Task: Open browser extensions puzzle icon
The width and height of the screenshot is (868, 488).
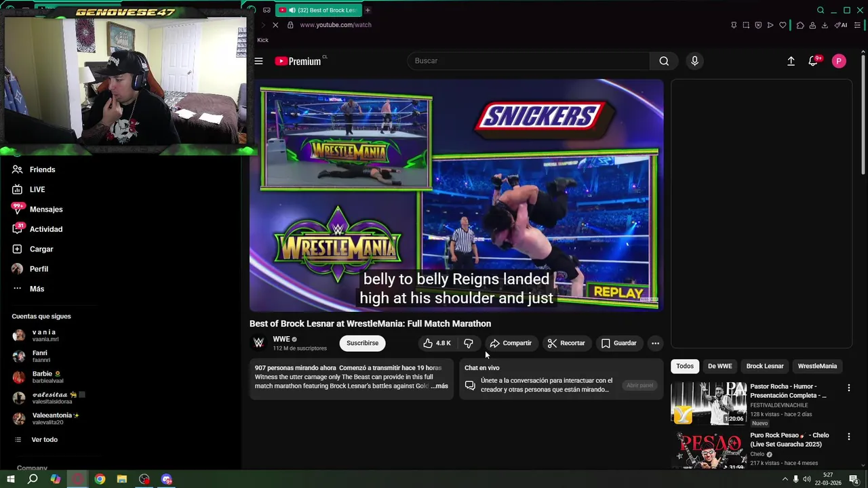Action: pyautogui.click(x=800, y=25)
